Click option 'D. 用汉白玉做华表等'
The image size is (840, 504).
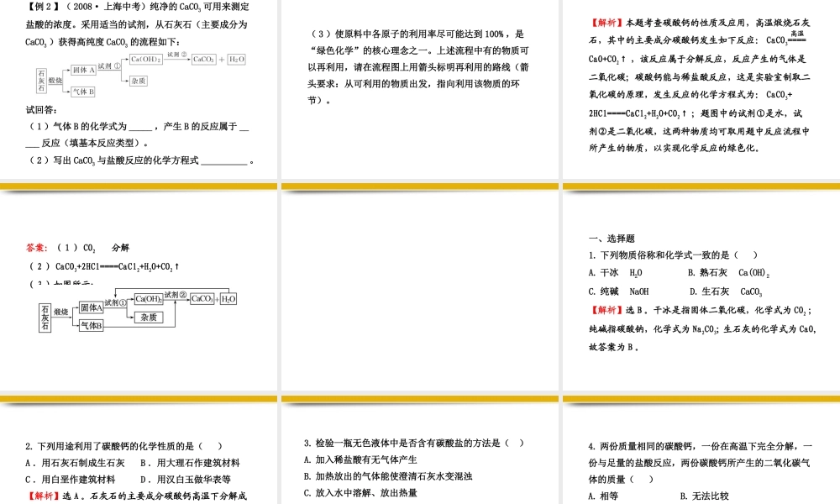click(x=186, y=480)
